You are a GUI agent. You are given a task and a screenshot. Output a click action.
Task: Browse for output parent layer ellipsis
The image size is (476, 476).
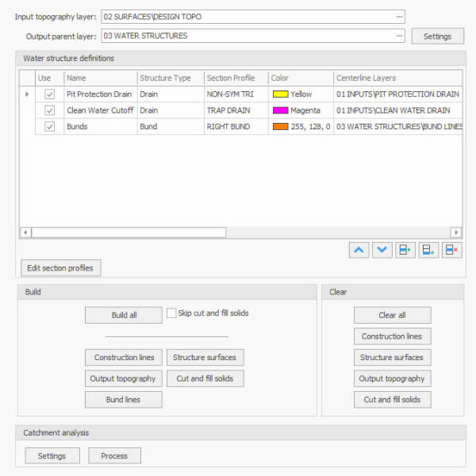400,36
